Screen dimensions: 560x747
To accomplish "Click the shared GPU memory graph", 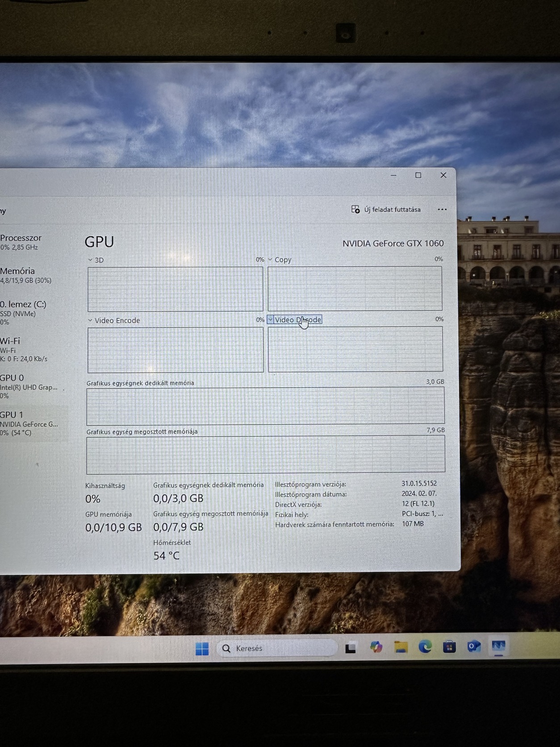I will (266, 454).
